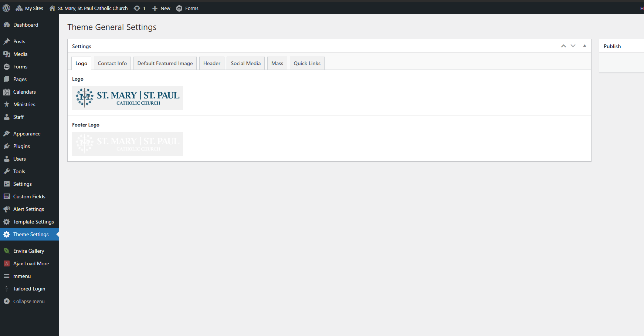
Task: Move Settings panel down with arrow
Action: tap(573, 46)
